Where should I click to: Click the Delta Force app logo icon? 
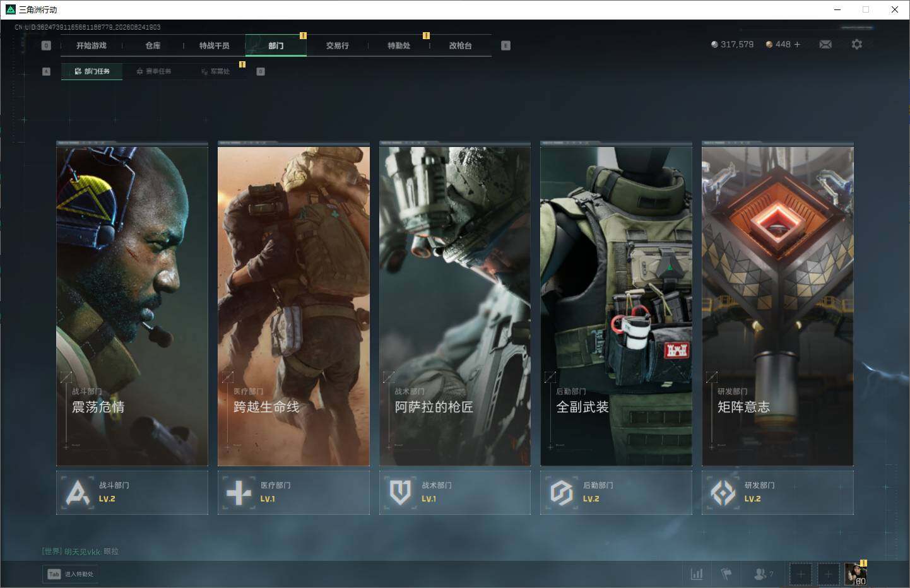tap(10, 9)
